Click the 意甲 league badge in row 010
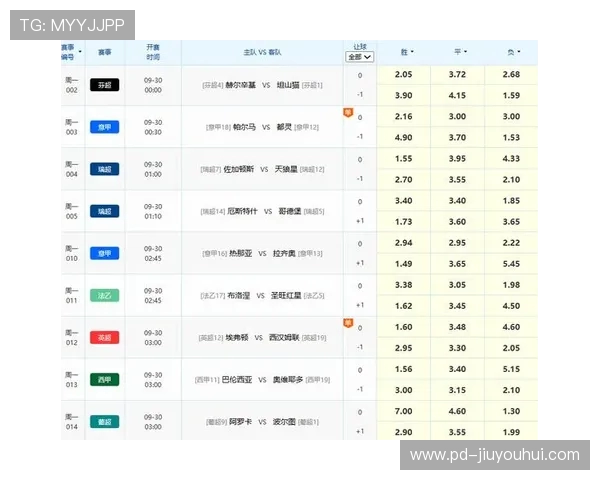Screen dimensions: 600x480 click(104, 253)
